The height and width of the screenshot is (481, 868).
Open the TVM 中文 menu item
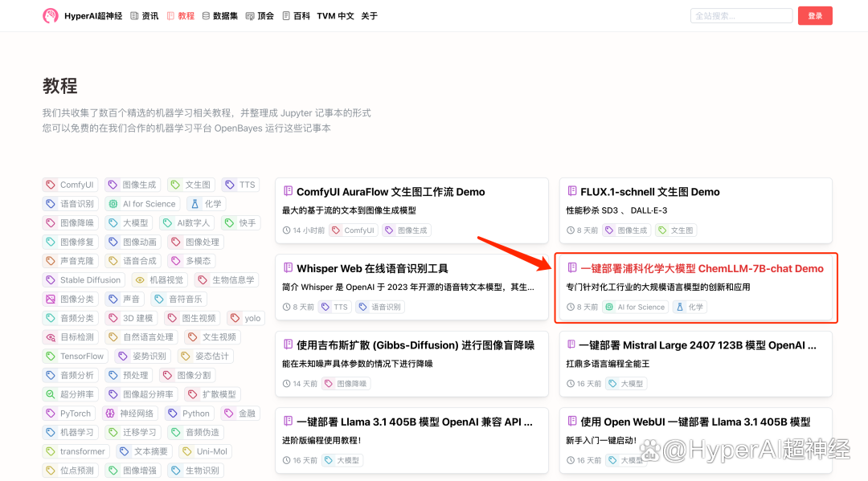335,16
